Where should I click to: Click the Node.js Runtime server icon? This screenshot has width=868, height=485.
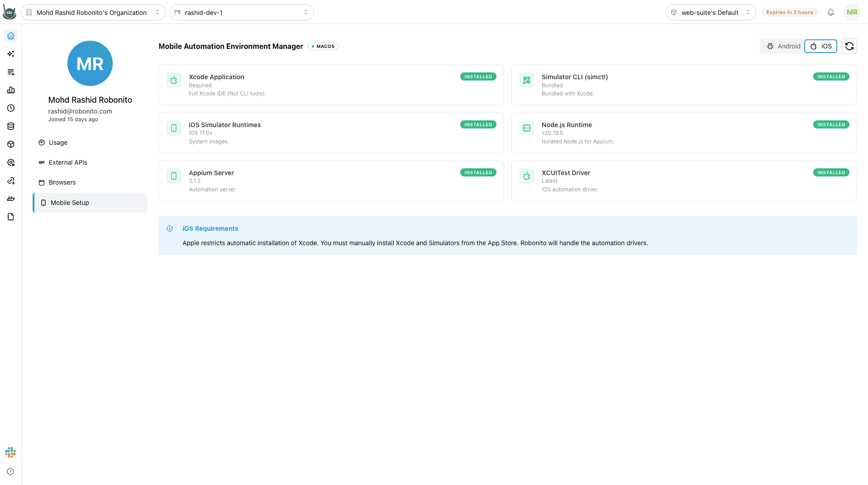tap(527, 128)
